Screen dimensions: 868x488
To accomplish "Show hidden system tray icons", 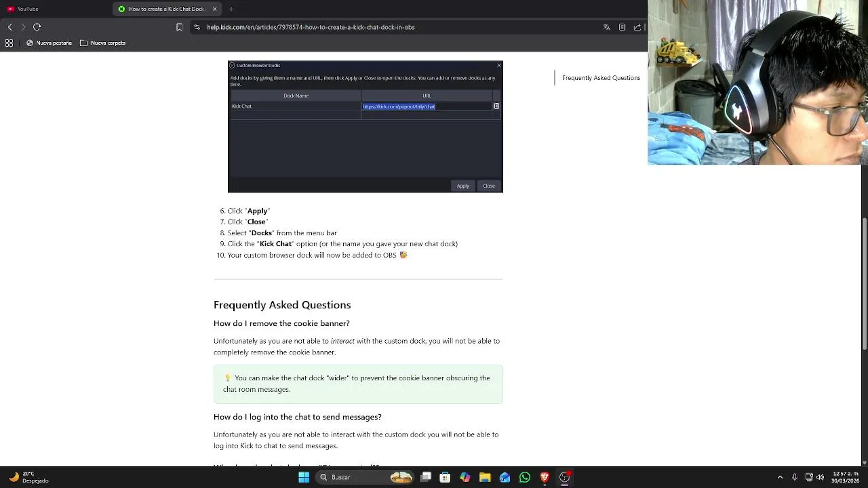I will click(x=780, y=477).
